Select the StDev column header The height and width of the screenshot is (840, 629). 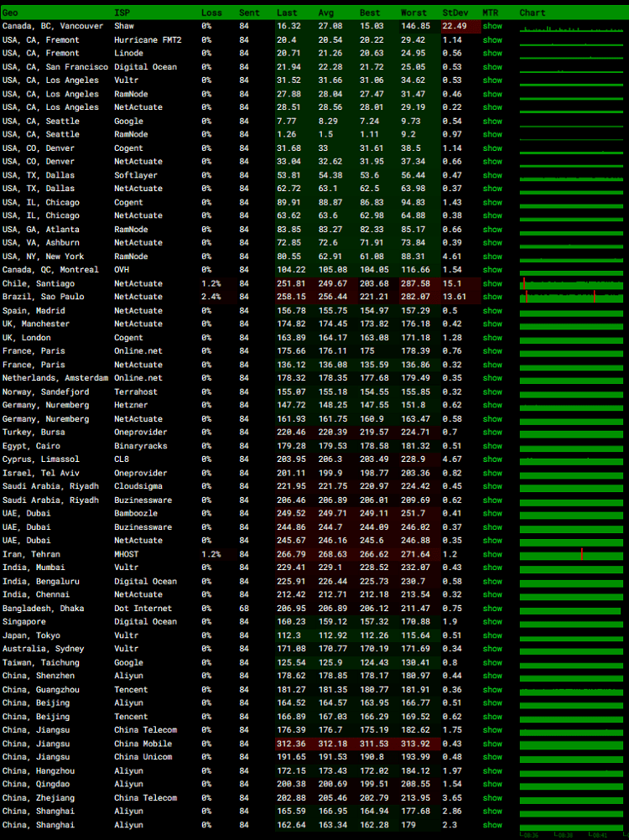pyautogui.click(x=455, y=13)
